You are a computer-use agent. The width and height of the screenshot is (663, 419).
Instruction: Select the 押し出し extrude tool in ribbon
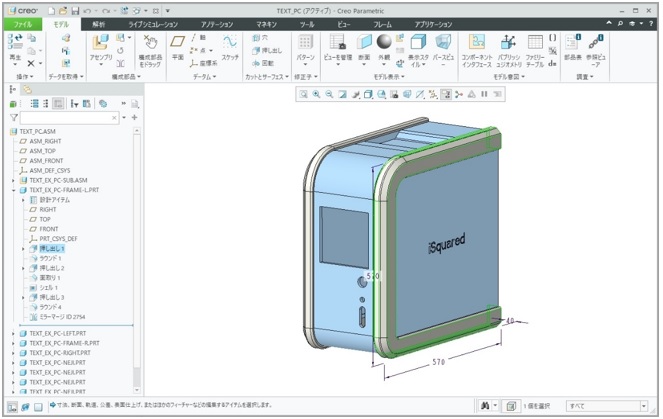[267, 51]
